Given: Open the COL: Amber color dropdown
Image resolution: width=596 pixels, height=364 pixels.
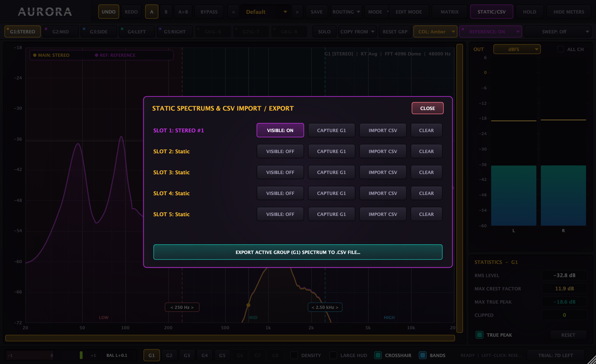Looking at the screenshot, I should click(435, 32).
